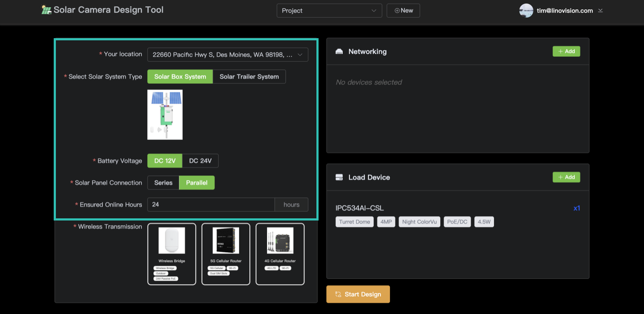Switch to Solar Trailer System type
The width and height of the screenshot is (644, 314).
tap(249, 77)
